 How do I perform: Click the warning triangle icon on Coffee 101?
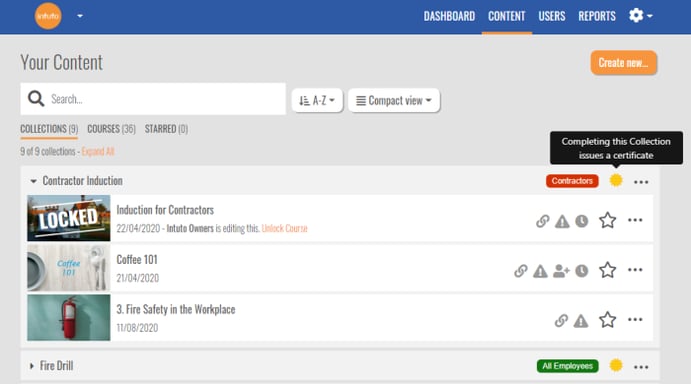coord(540,271)
